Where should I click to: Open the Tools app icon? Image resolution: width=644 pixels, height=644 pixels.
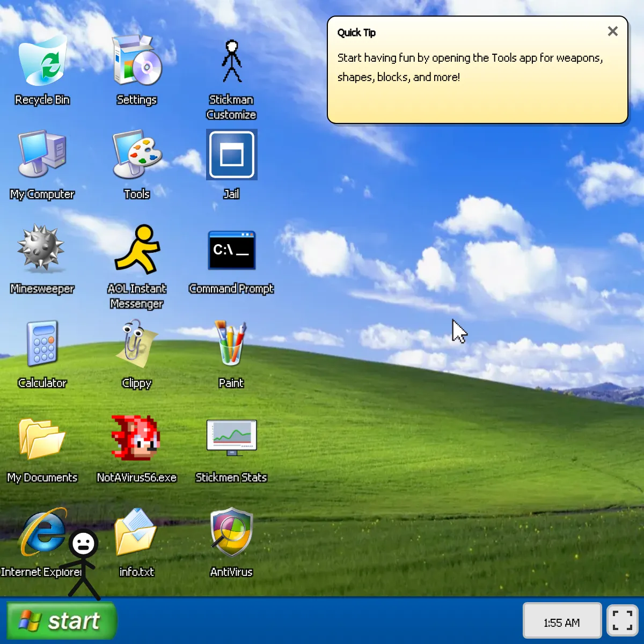click(x=137, y=156)
